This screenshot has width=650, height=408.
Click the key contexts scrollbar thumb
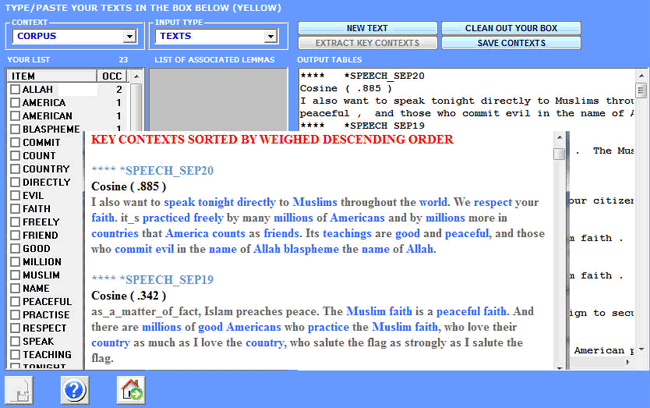coord(559,154)
